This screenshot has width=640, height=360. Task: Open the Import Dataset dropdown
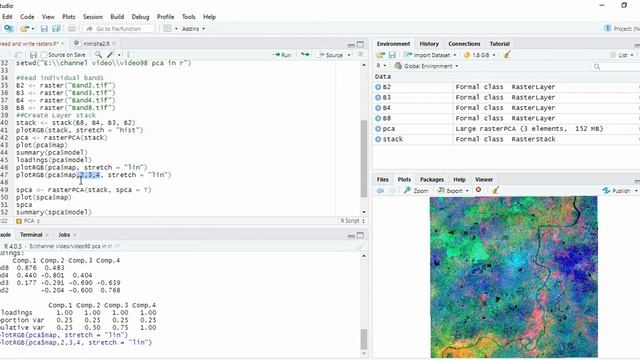coord(430,55)
